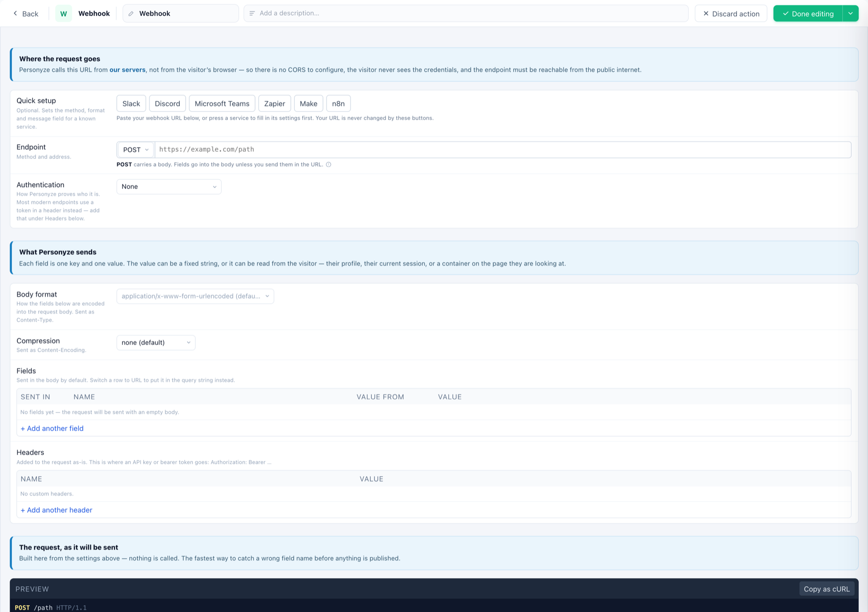Image resolution: width=868 pixels, height=612 pixels.
Task: Click the description lines icon
Action: [x=252, y=13]
